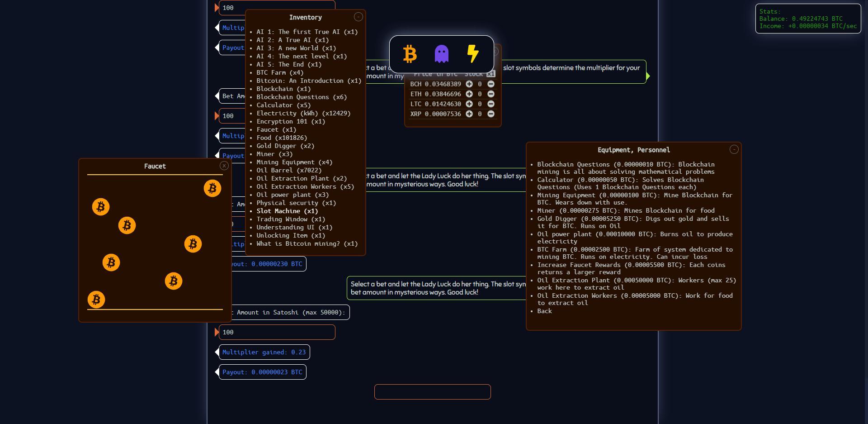Toggle the x1 trade quantity multiplier

(x=491, y=74)
